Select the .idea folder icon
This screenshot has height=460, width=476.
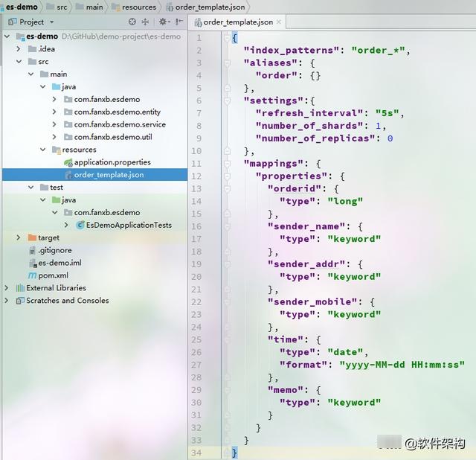32,49
